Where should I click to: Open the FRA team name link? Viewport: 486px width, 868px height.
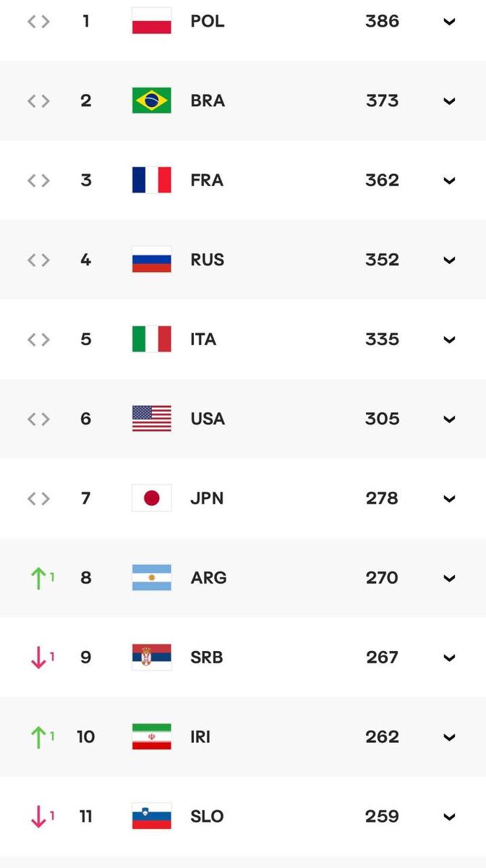tap(207, 180)
